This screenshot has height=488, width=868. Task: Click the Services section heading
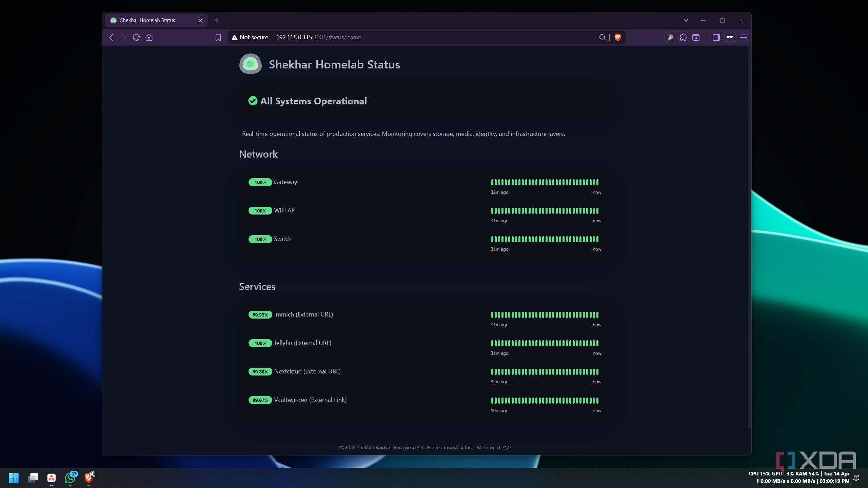point(257,287)
